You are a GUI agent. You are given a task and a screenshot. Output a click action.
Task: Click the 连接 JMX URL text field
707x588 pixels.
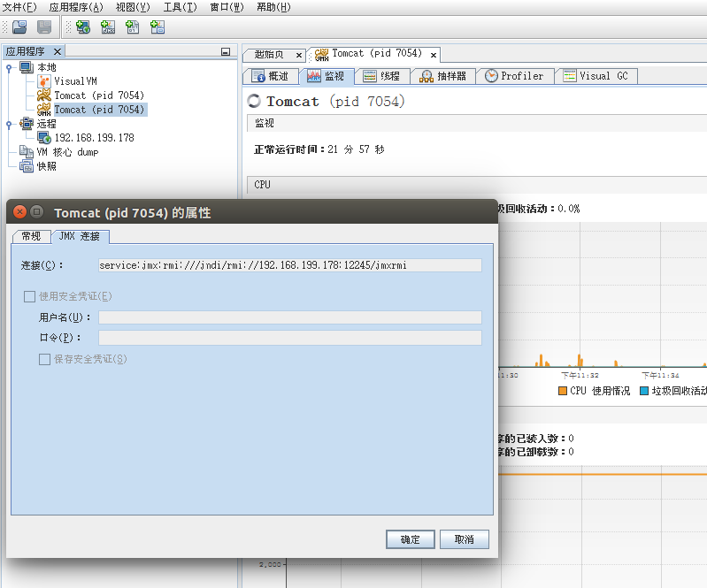289,265
